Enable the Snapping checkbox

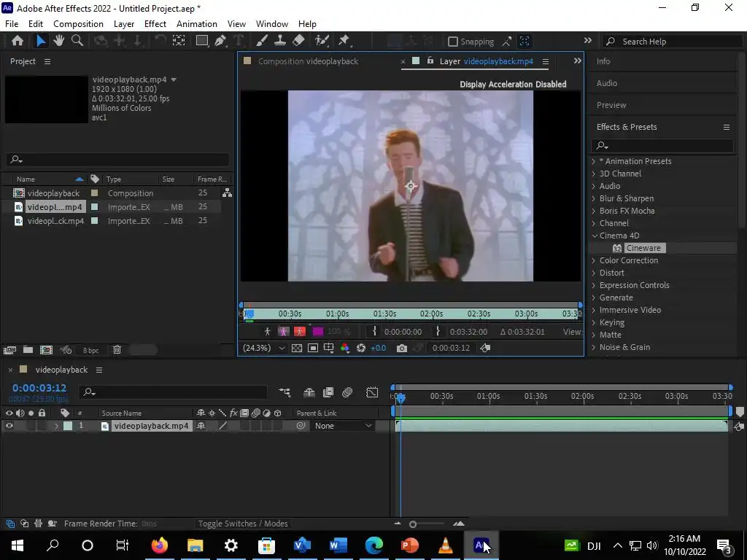click(x=453, y=42)
